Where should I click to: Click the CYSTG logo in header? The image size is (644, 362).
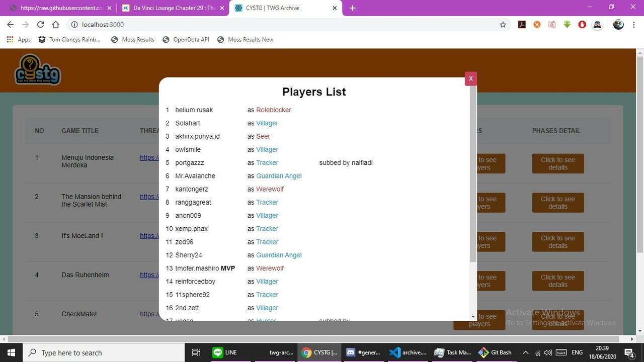[38, 69]
